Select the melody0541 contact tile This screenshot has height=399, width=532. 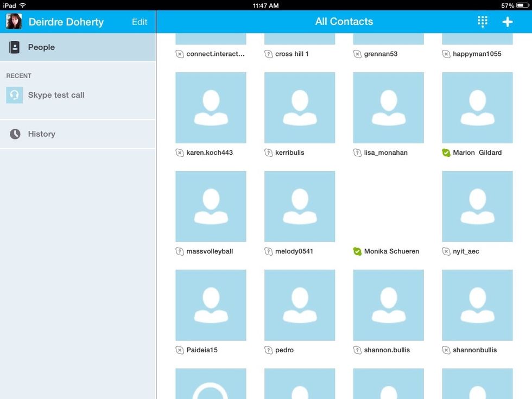click(299, 206)
